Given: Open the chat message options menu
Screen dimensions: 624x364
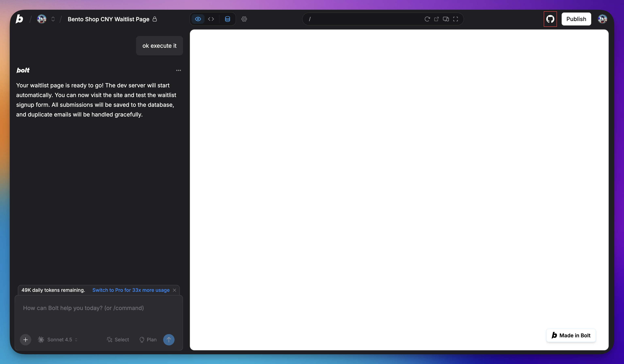Looking at the screenshot, I should pyautogui.click(x=179, y=70).
